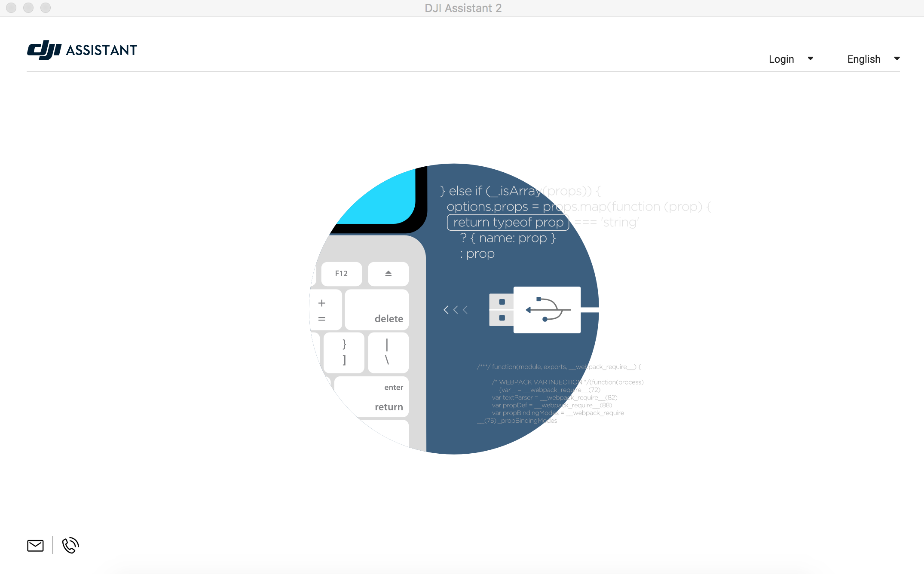Click the phone contact icon
Viewport: 924px width, 574px height.
click(x=70, y=545)
